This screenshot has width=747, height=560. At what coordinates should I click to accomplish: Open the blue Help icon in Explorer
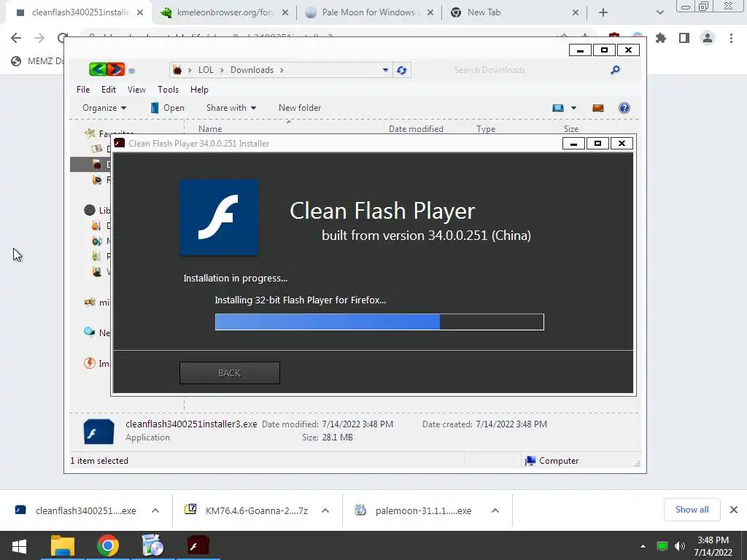point(624,108)
